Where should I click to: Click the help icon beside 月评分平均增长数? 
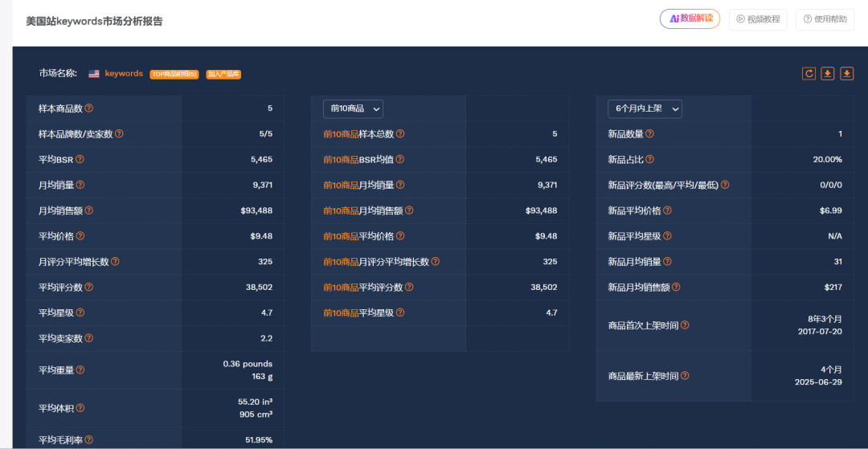tap(115, 262)
